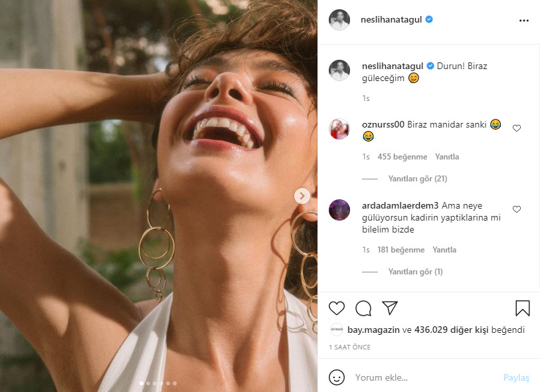
Task: Like the ardadamlaerdem3 comment
Action: pyautogui.click(x=517, y=209)
